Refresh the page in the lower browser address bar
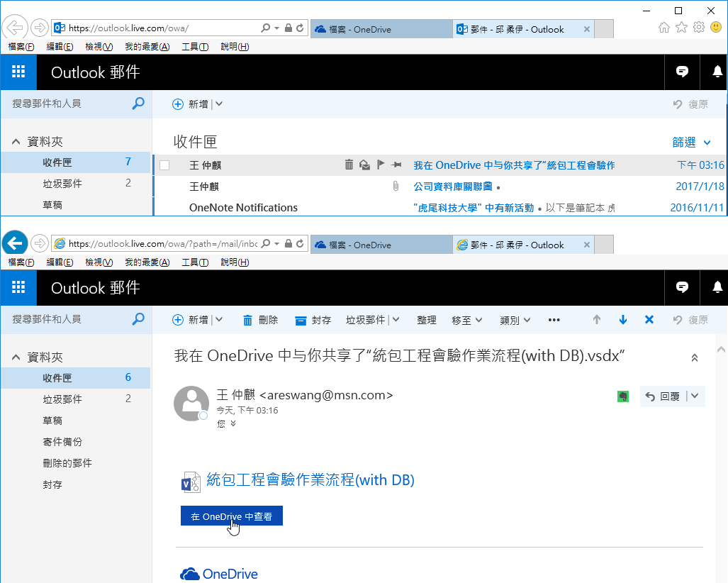This screenshot has width=728, height=583. click(x=300, y=243)
